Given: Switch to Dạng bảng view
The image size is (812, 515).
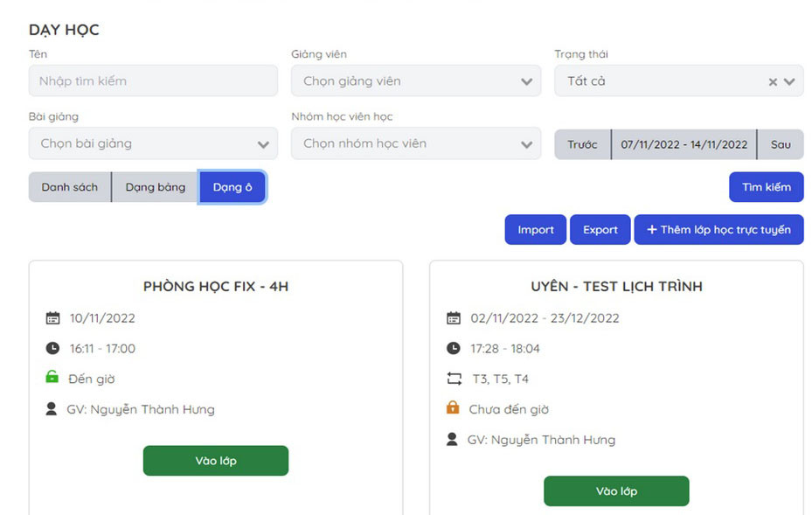Looking at the screenshot, I should coord(156,187).
